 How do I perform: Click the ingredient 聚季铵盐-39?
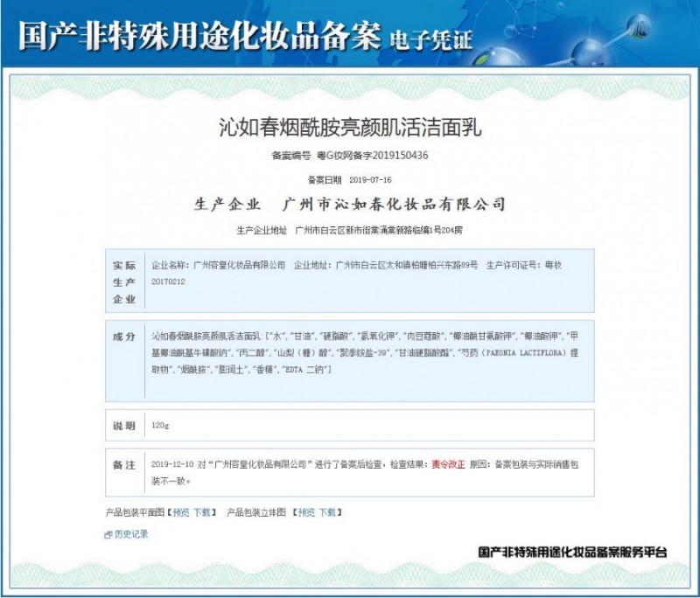(x=363, y=352)
